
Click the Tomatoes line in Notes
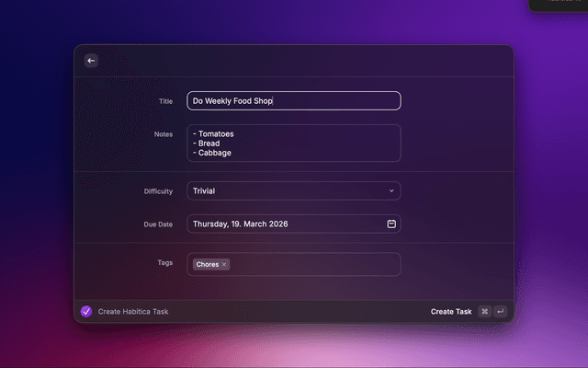coord(215,133)
